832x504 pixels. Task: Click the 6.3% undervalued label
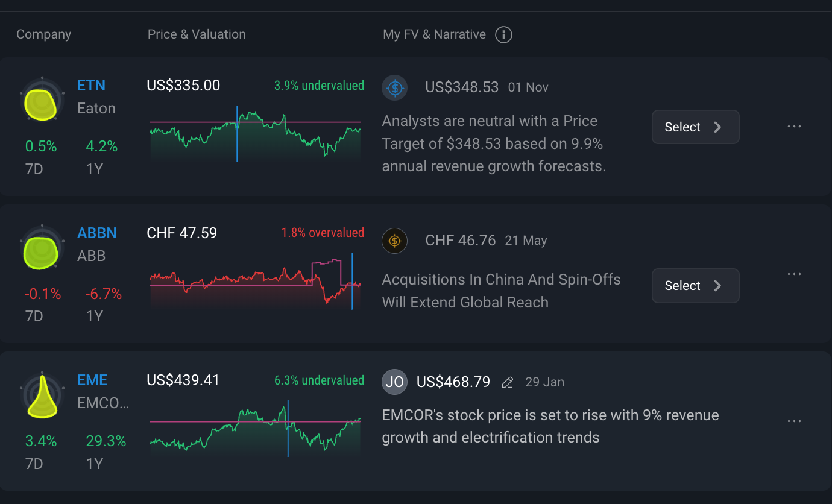click(x=319, y=380)
